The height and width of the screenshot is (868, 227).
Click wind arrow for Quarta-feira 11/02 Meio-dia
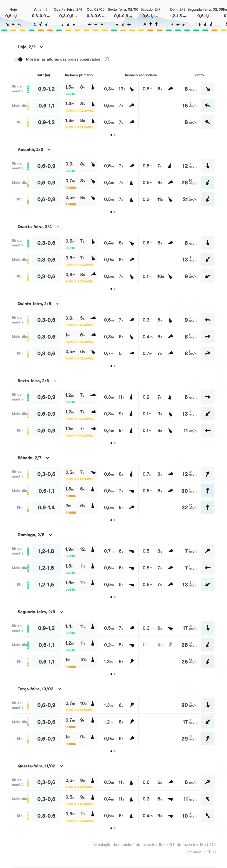(207, 799)
